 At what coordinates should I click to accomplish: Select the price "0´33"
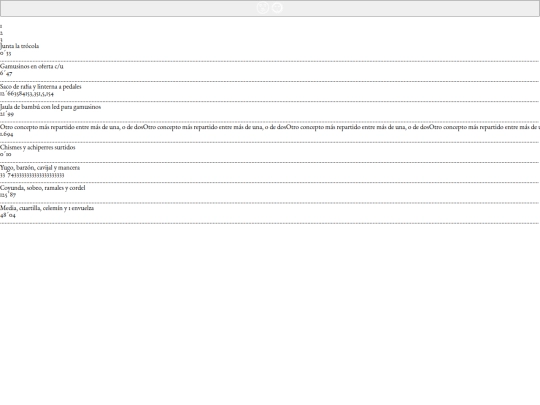click(x=6, y=53)
